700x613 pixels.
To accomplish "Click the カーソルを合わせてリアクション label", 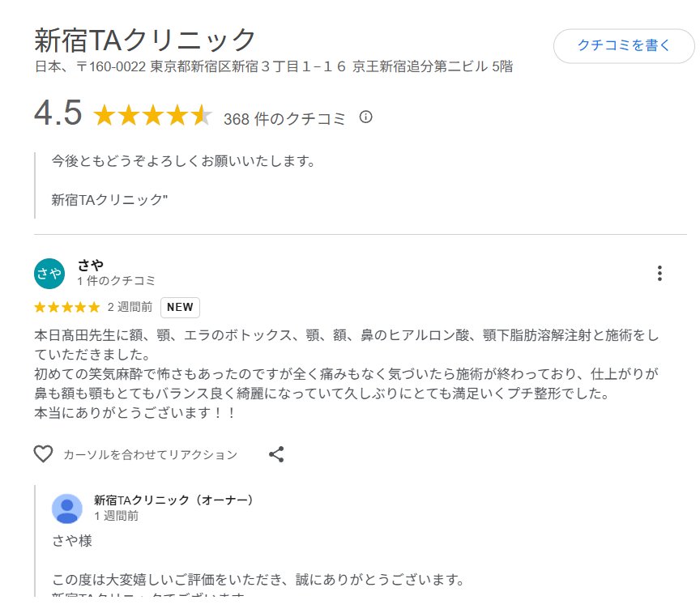I will (x=150, y=455).
